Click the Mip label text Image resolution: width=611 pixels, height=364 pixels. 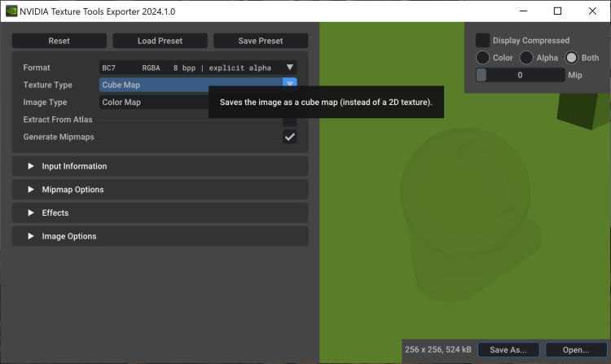coord(575,75)
